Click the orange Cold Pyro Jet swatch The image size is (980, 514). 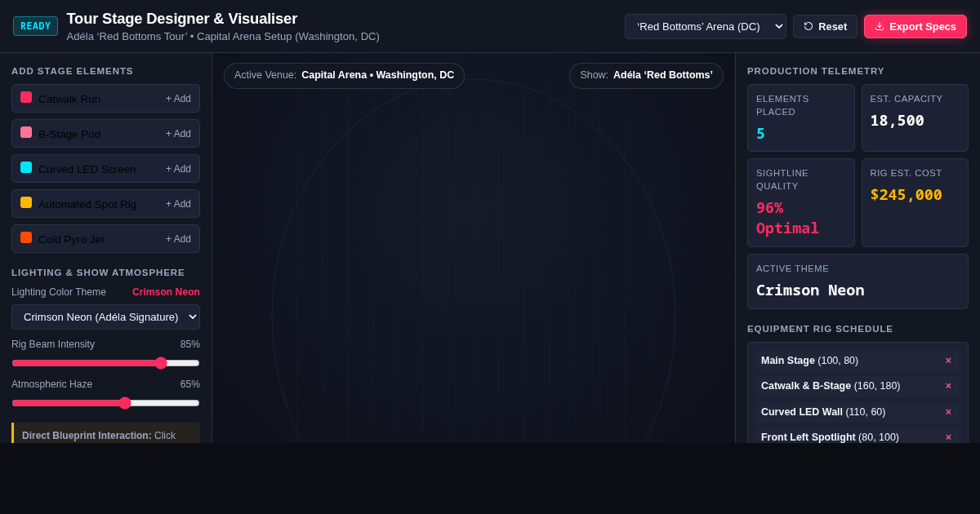(26, 237)
